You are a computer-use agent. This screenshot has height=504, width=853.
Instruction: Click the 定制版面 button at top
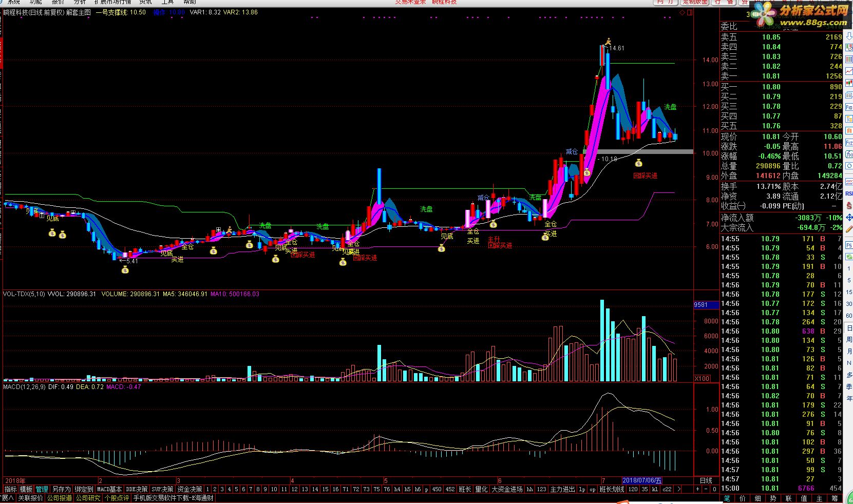coord(695,2)
